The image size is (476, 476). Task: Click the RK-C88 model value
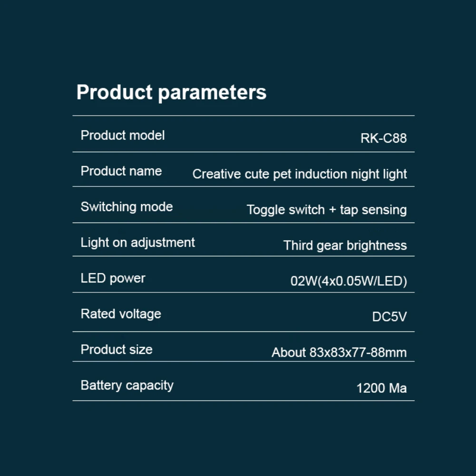pos(383,138)
